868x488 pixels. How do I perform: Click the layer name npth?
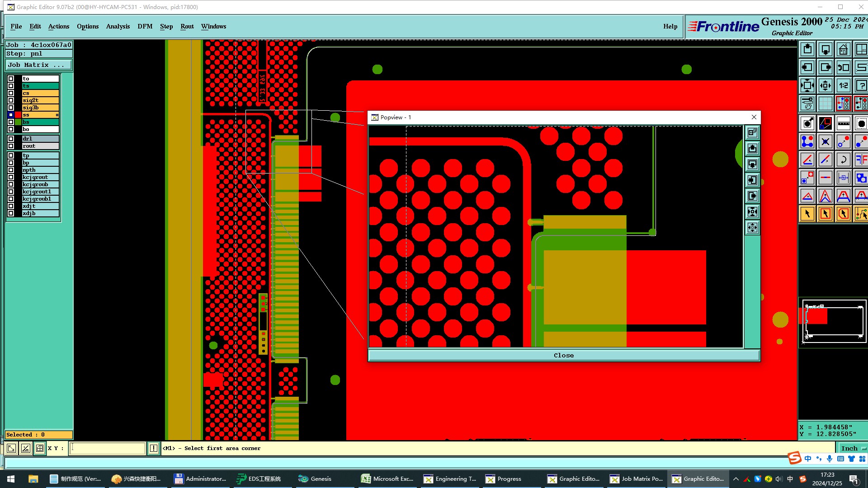pos(40,170)
